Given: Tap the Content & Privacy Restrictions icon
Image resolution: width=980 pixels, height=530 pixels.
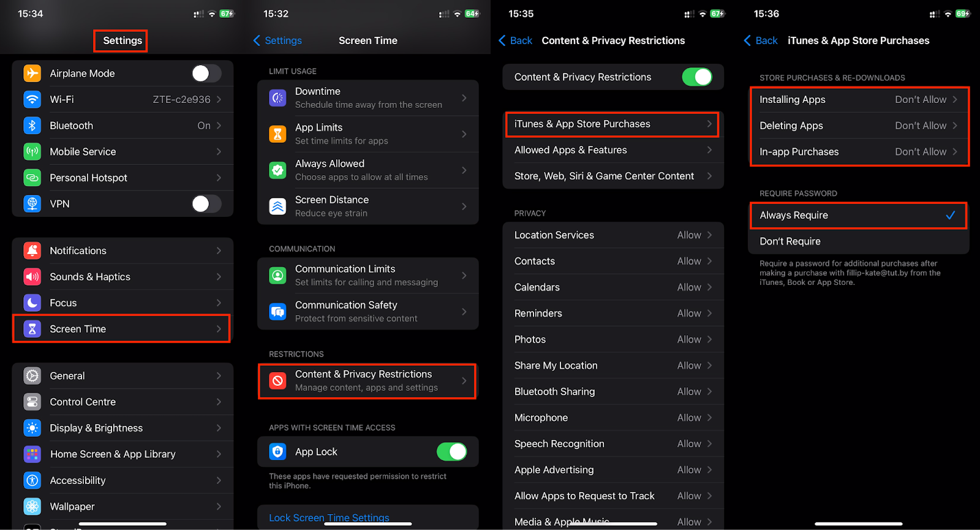Looking at the screenshot, I should (x=277, y=381).
